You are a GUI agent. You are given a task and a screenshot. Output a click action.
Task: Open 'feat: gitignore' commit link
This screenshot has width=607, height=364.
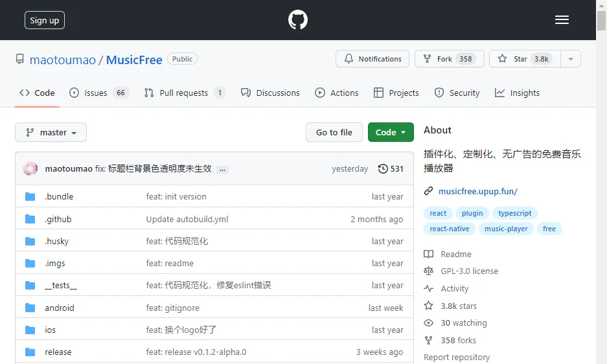tap(173, 308)
